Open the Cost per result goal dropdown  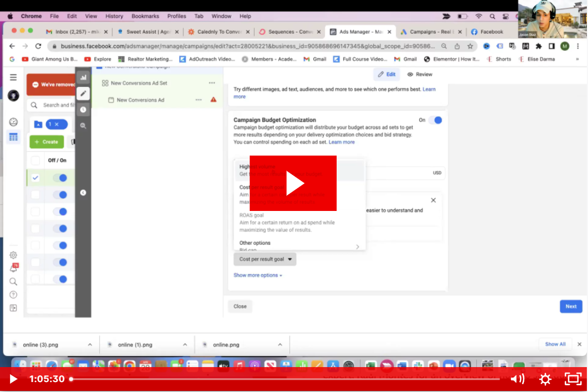(x=265, y=259)
